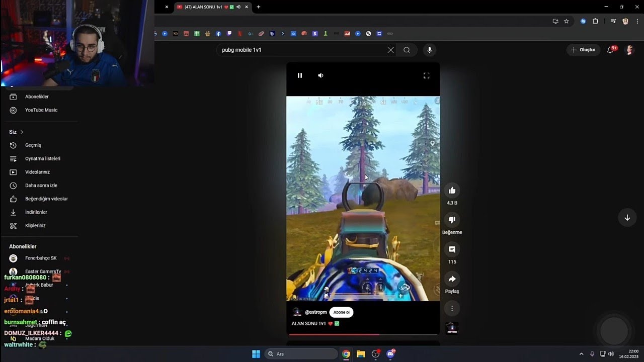Open File Explorer from the taskbar
Screen dimensions: 644x362
click(x=361, y=354)
